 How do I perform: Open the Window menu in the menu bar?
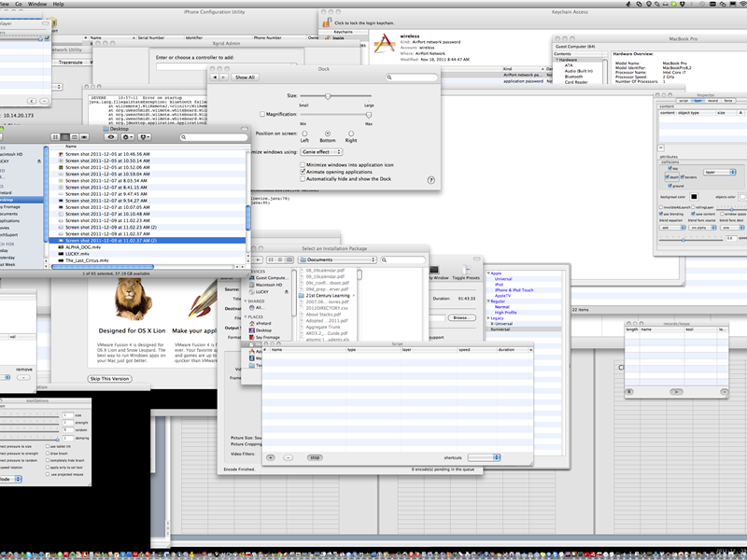point(37,4)
